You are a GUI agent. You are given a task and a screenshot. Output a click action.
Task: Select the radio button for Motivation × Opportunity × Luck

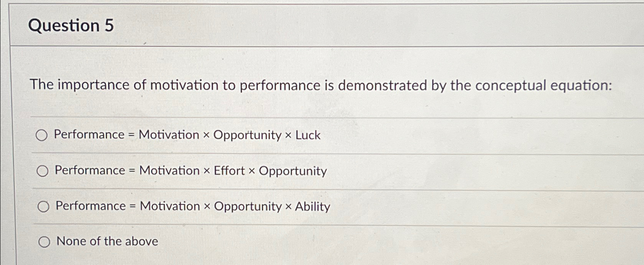tap(42, 135)
